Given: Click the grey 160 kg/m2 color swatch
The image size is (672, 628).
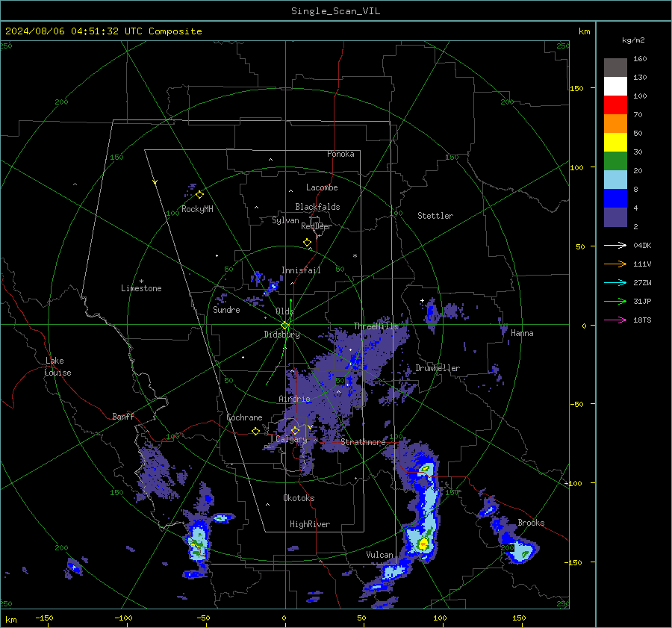Looking at the screenshot, I should tap(615, 68).
